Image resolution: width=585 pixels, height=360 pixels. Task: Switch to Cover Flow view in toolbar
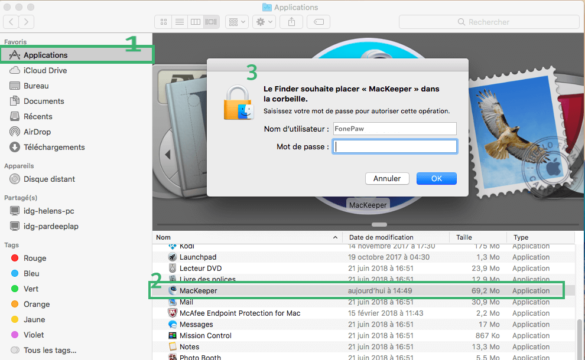[x=211, y=22]
